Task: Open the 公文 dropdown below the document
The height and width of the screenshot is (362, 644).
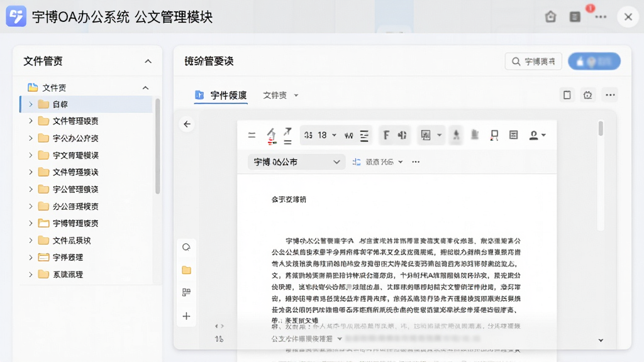Action: (340, 339)
